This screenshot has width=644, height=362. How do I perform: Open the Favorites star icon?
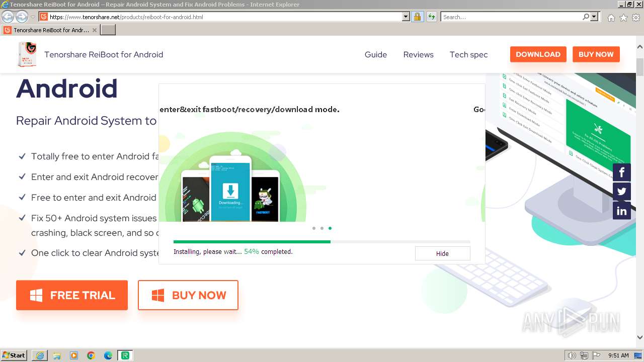tap(623, 18)
